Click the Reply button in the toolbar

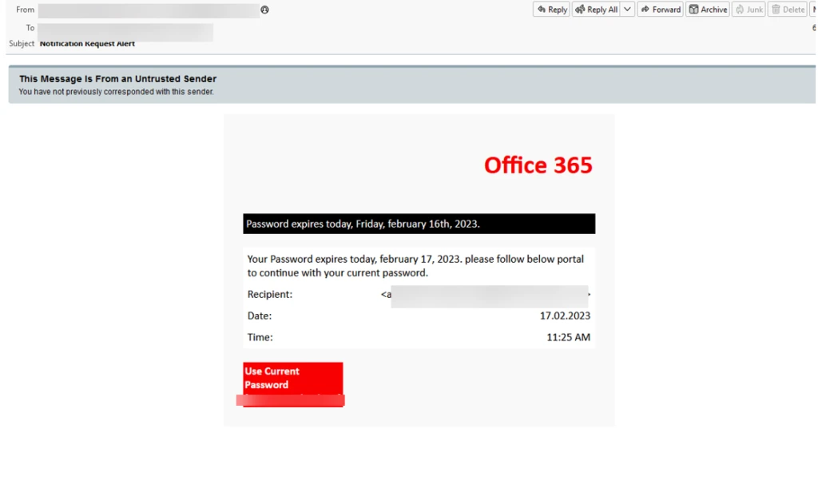[x=551, y=10]
